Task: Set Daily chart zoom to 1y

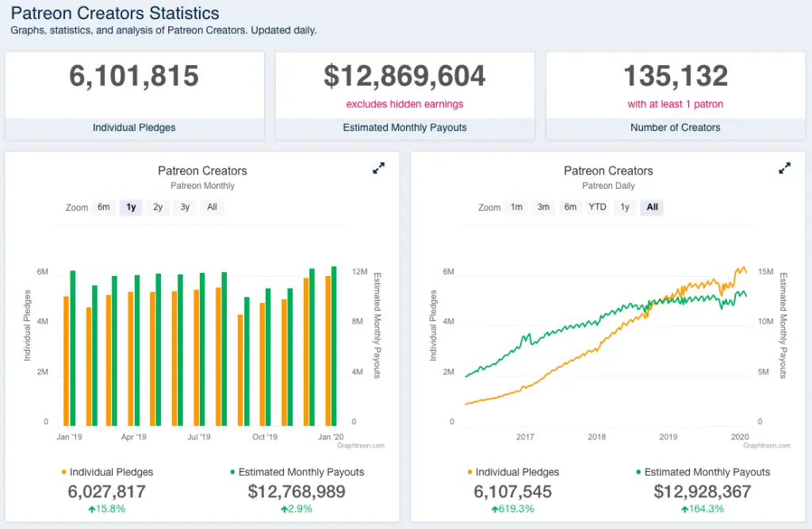Action: (625, 207)
